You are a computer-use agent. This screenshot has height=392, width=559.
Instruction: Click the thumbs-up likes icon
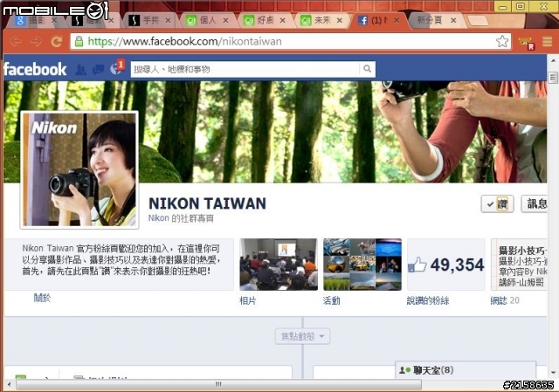click(x=418, y=265)
